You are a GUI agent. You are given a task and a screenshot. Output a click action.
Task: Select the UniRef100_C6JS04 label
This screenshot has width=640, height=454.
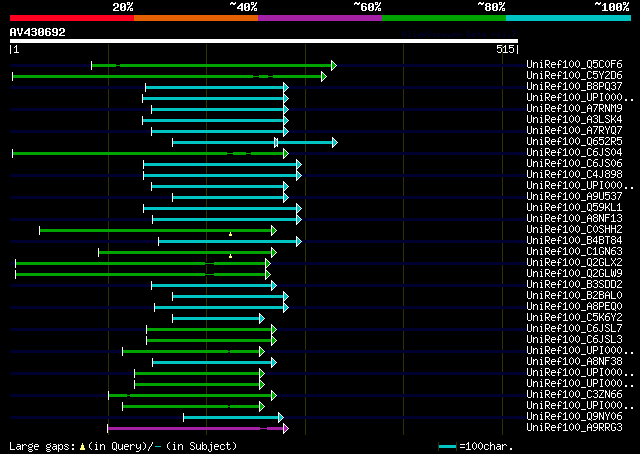point(574,152)
